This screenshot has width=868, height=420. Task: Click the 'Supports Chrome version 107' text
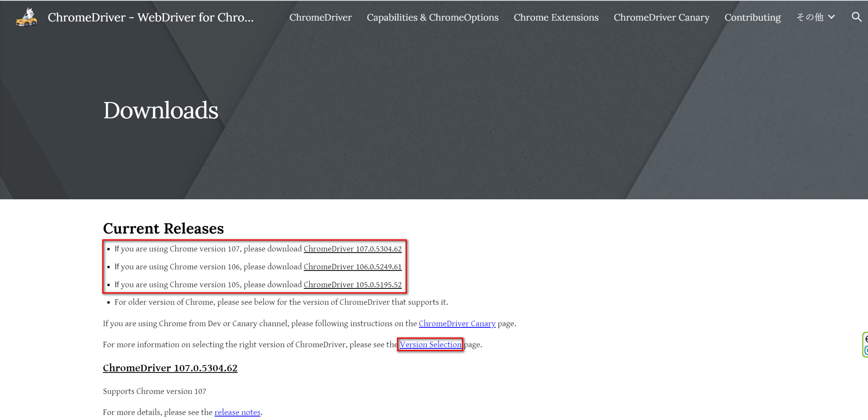154,391
